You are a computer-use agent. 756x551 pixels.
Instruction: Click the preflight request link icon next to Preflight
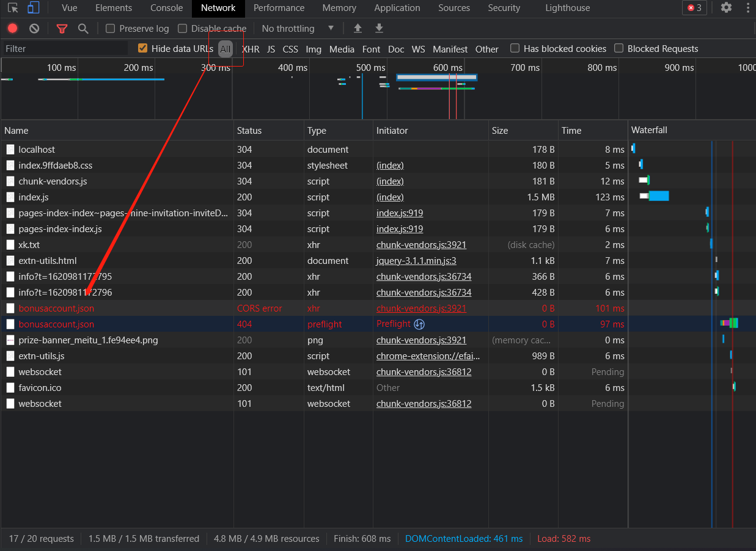pos(419,324)
